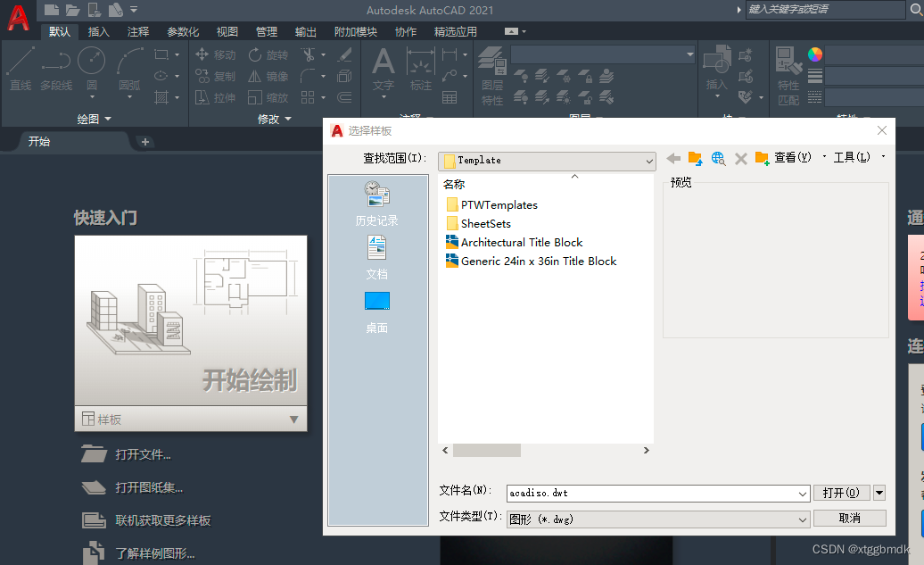Switch to the 视图 ribbon tab
Image resolution: width=924 pixels, height=565 pixels.
[227, 32]
